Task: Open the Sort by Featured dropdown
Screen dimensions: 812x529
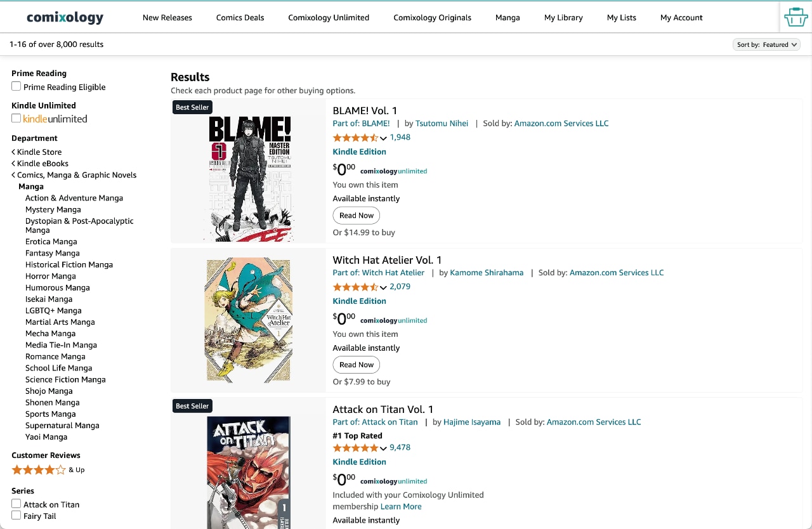Action: point(766,44)
